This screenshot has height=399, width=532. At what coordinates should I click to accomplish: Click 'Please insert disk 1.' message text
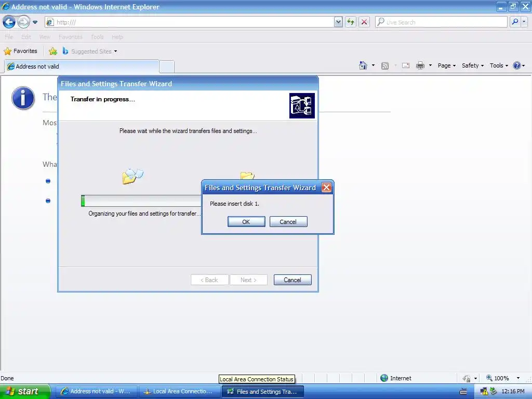pyautogui.click(x=234, y=204)
